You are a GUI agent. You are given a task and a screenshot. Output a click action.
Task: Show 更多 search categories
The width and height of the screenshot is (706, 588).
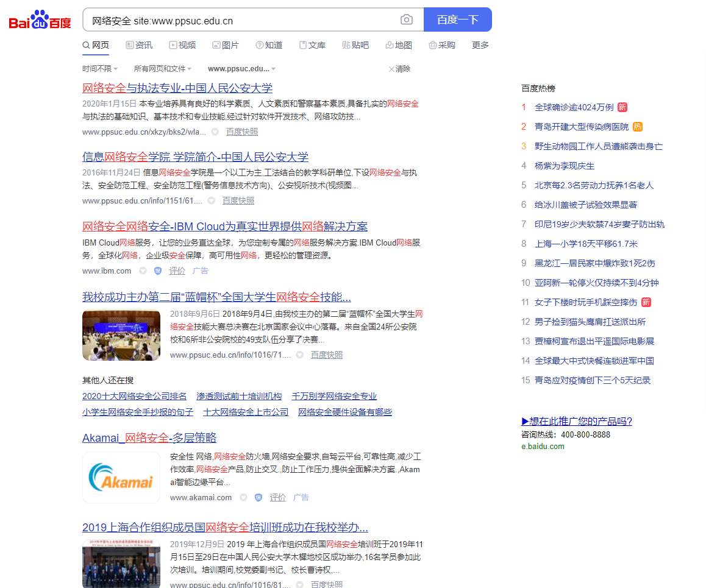click(x=480, y=45)
